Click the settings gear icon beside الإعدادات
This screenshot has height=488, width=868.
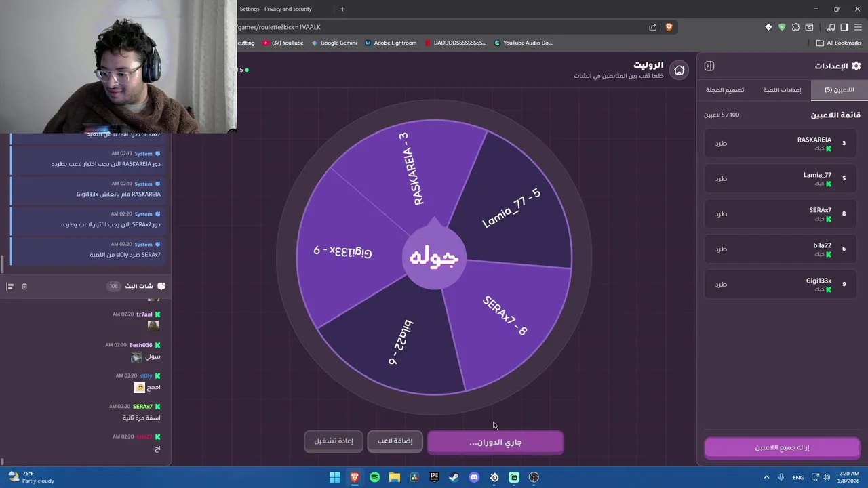click(x=856, y=66)
